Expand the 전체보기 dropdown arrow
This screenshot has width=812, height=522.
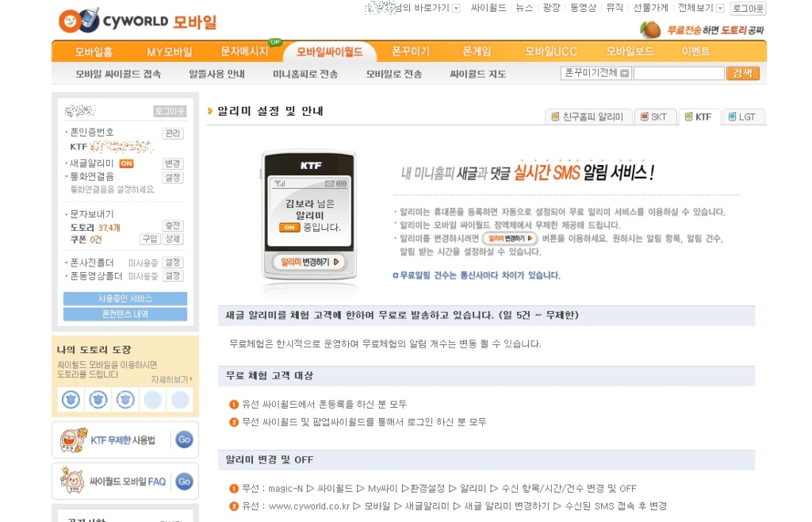coord(720,8)
